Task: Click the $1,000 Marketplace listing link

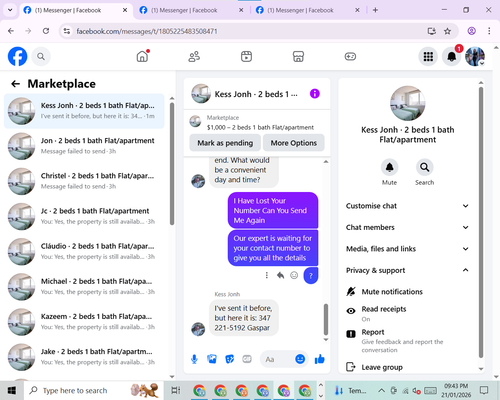Action: pyautogui.click(x=260, y=127)
